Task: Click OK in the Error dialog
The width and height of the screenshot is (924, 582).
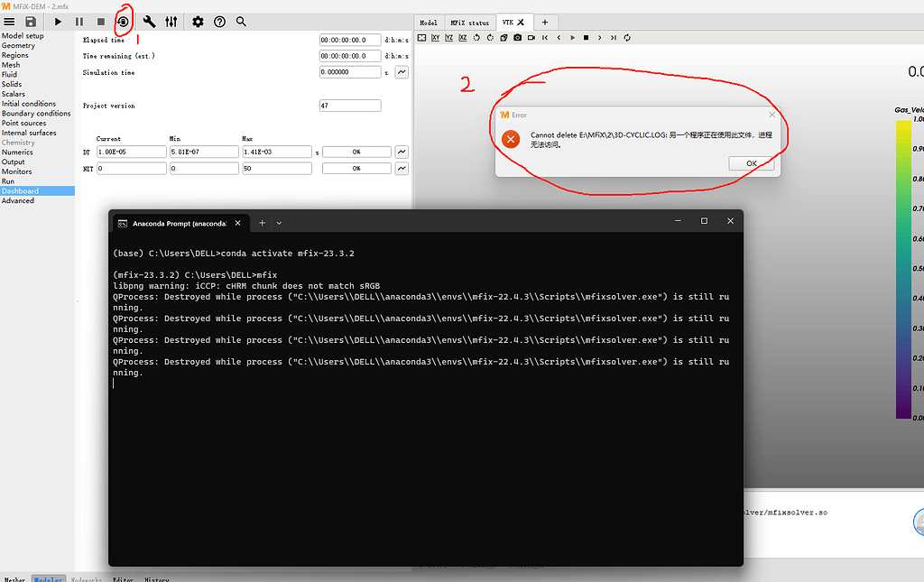Action: click(752, 163)
